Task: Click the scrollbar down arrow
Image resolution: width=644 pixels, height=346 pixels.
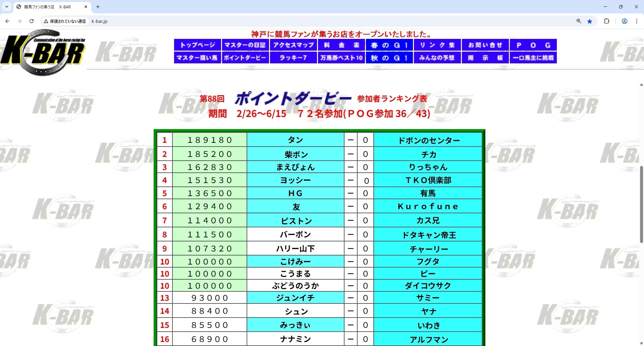Action: (x=641, y=343)
